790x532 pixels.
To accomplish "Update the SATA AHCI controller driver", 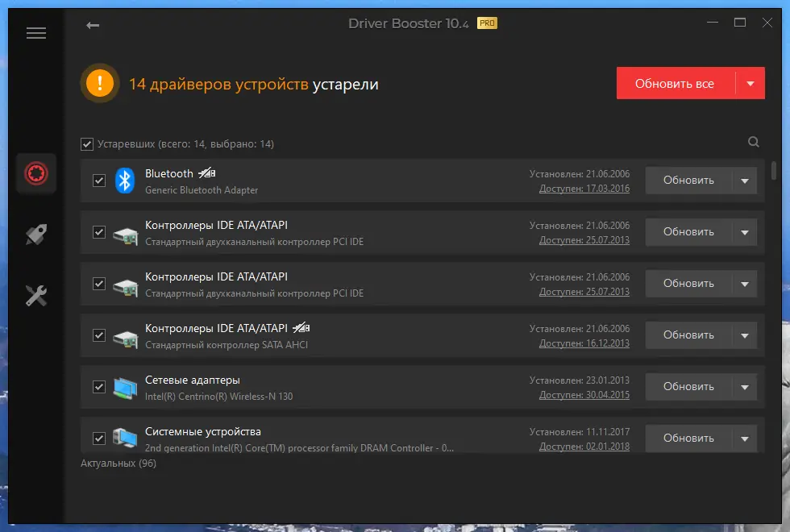I will (688, 335).
